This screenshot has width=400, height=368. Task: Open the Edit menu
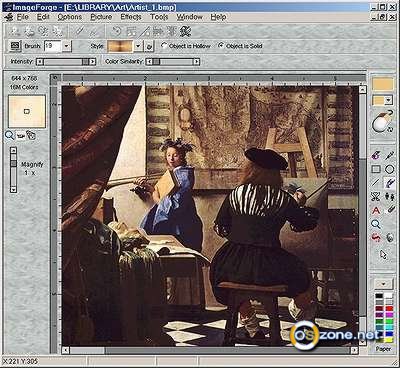pyautogui.click(x=43, y=17)
